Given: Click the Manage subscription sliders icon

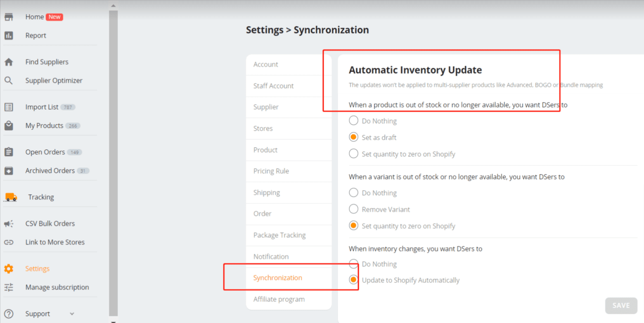Looking at the screenshot, I should [9, 287].
